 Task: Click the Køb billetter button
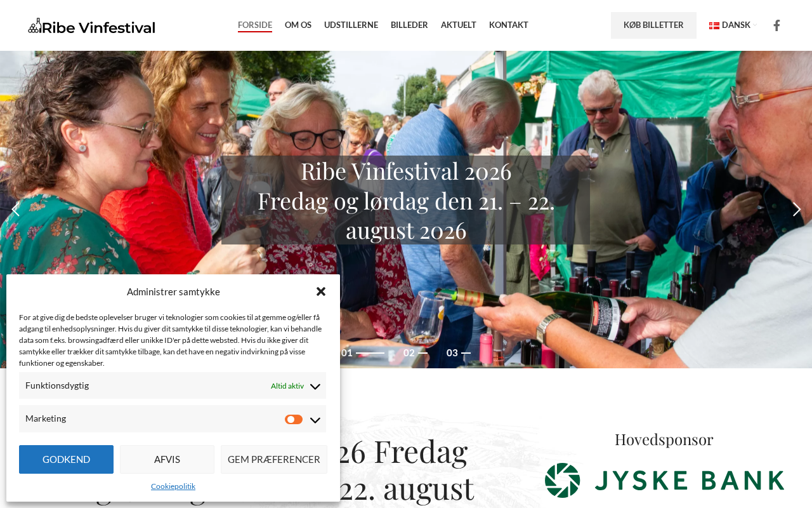[653, 25]
